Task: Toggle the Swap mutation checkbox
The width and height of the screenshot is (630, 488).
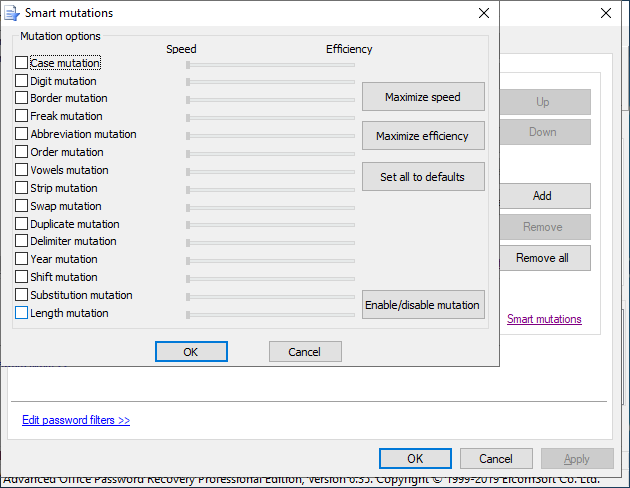Action: point(22,206)
